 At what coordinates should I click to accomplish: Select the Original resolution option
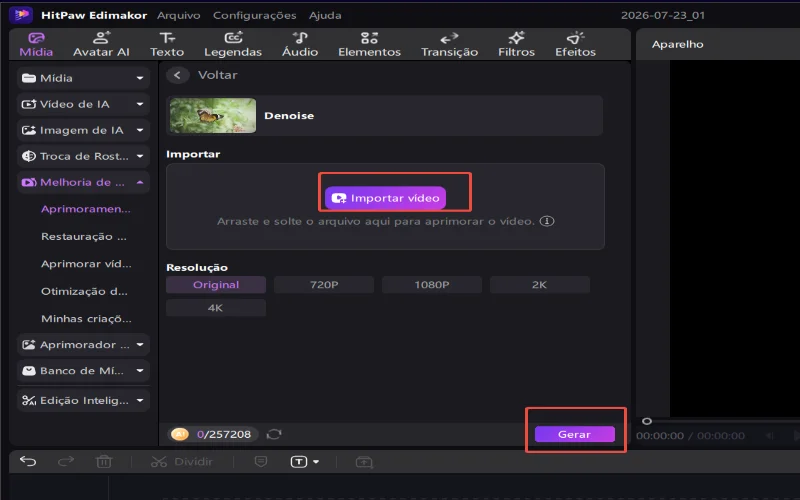click(x=216, y=285)
